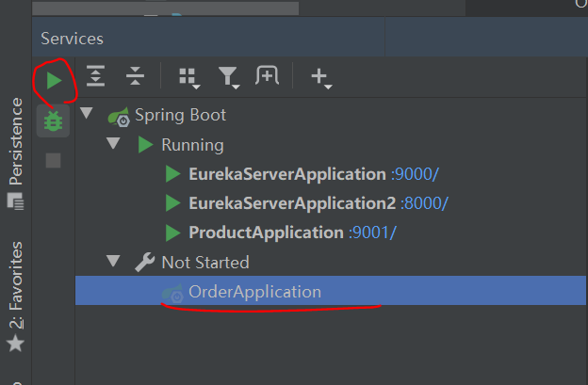Screen dimensions: 588x385
Task: Open the :9000/ port link
Action: tap(415, 174)
